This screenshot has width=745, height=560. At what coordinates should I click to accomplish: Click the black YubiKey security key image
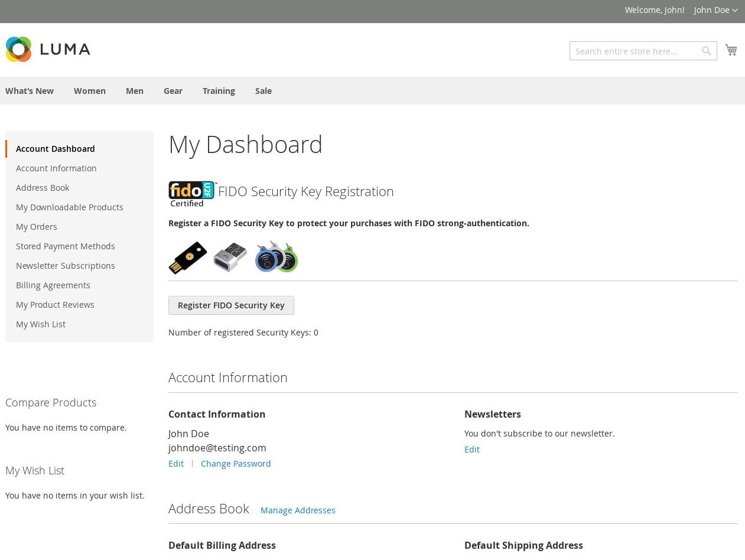188,258
